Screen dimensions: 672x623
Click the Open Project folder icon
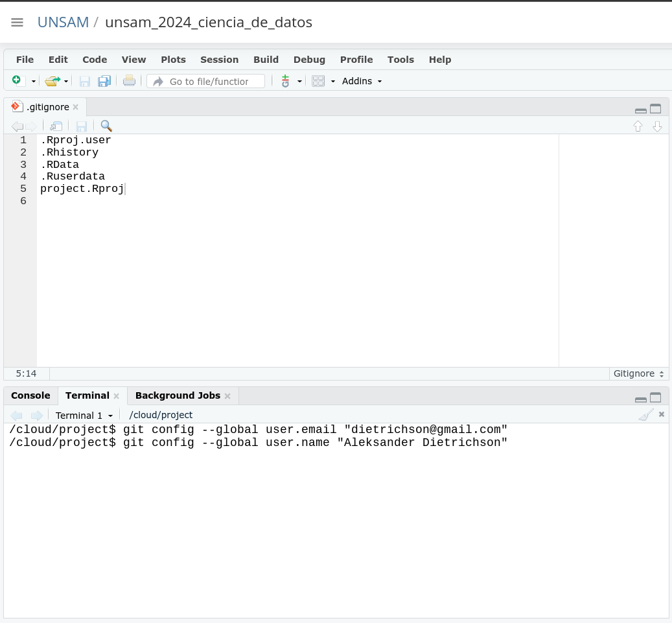tap(52, 81)
